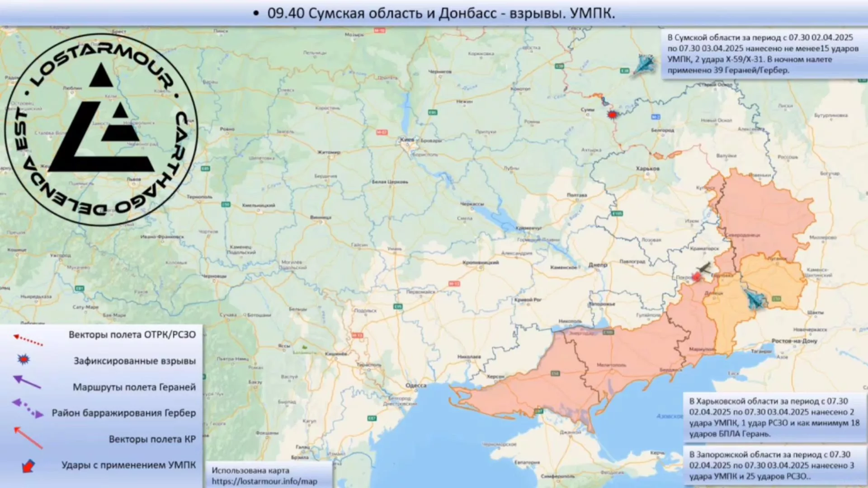Click the fighter jet icon over Donetsk region

[x=755, y=300]
